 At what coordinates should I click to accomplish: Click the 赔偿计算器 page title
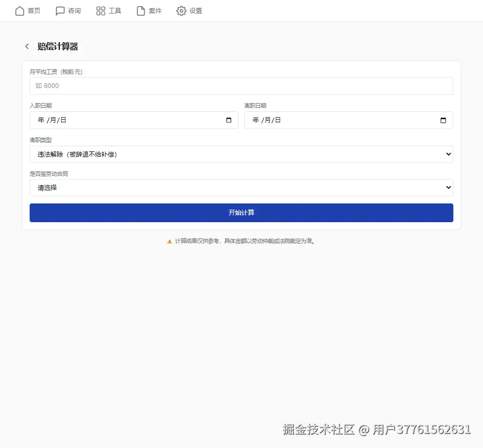[58, 46]
